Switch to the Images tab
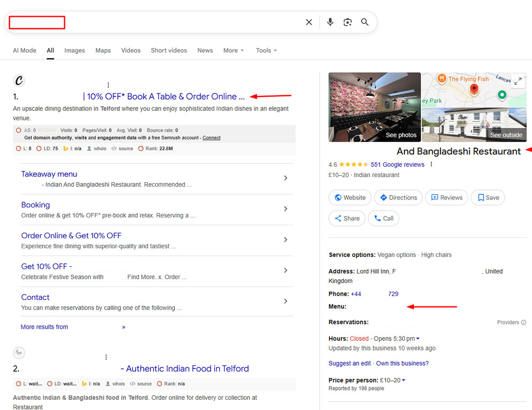532x410 pixels. (x=75, y=50)
